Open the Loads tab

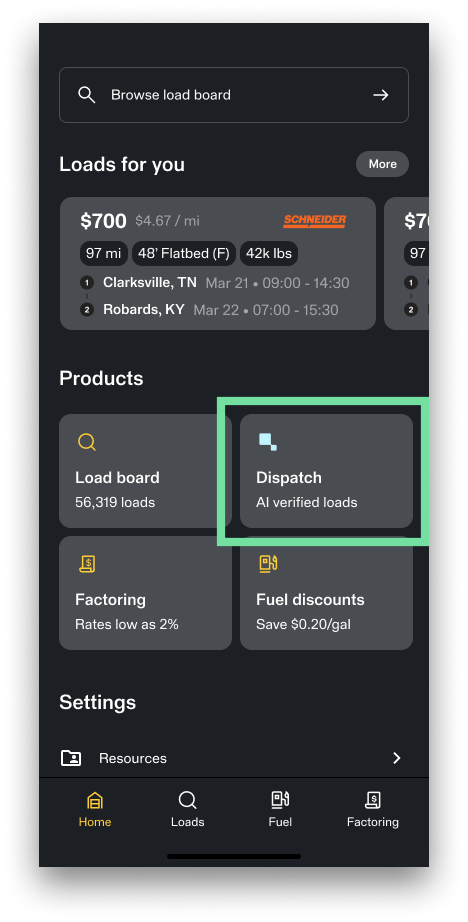(x=188, y=810)
